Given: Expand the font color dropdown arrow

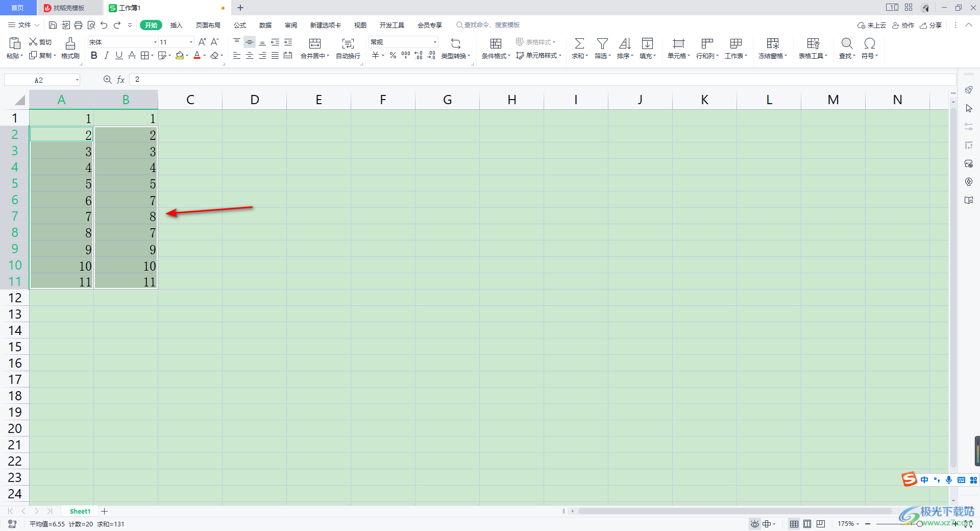Looking at the screenshot, I should click(205, 56).
